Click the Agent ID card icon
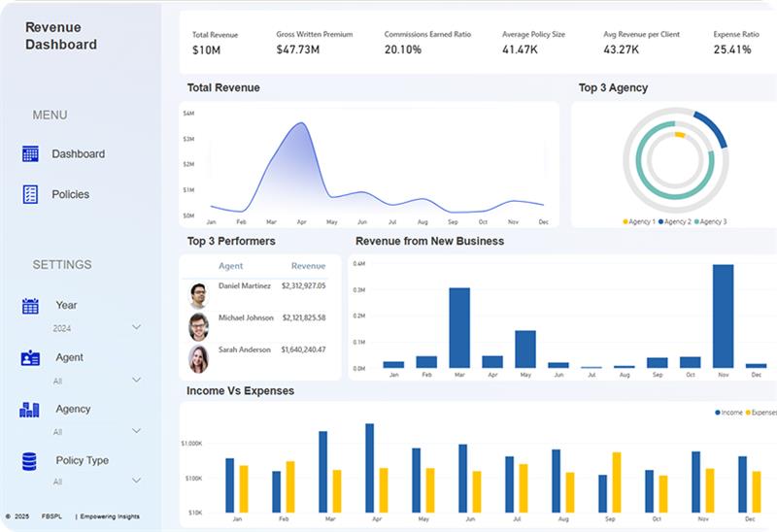Viewport: 777px width, 532px height. coord(30,358)
